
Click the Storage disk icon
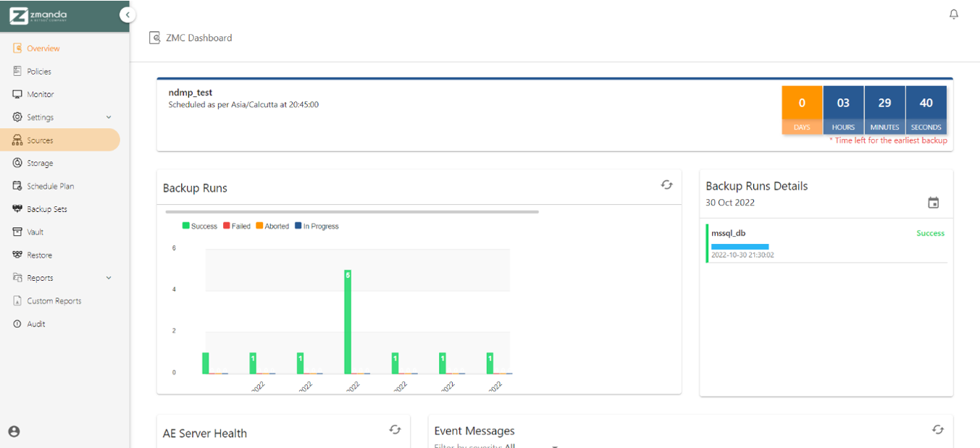[x=17, y=163]
